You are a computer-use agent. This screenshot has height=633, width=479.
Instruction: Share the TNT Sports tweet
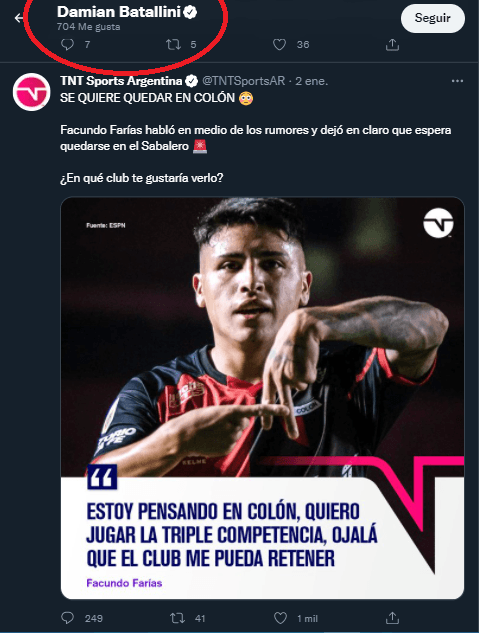(392, 618)
